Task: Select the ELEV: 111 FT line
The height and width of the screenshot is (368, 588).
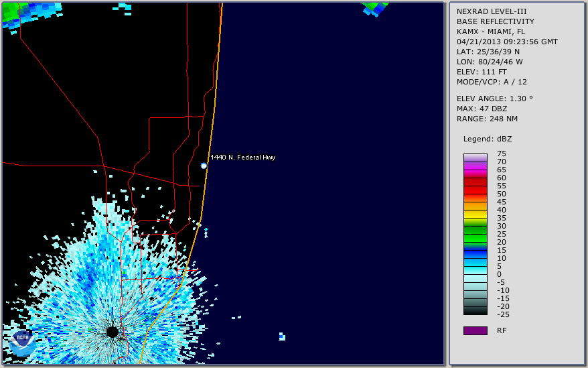Action: pyautogui.click(x=482, y=72)
